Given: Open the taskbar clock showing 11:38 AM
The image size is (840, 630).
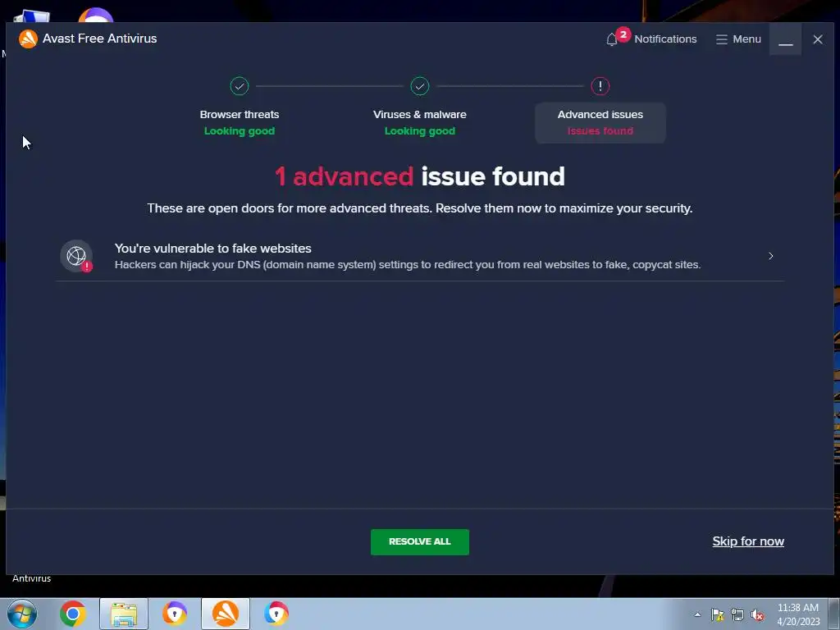Looking at the screenshot, I should coord(798,614).
